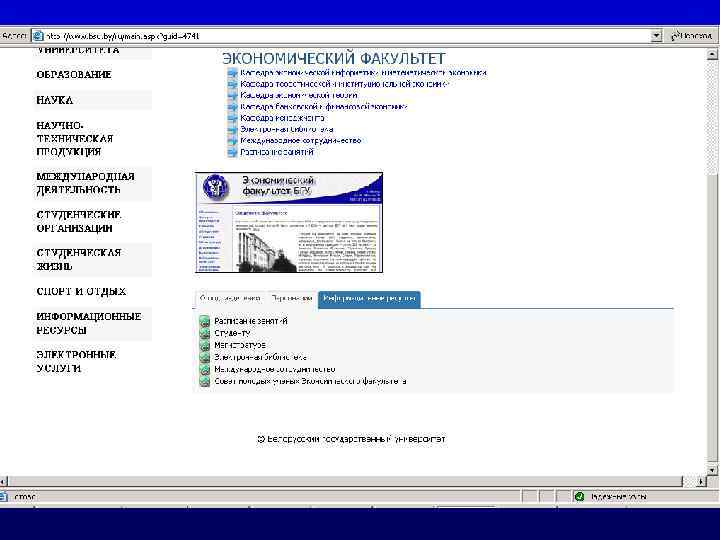Click the Белорусский государственный университет copyright text

click(x=351, y=439)
